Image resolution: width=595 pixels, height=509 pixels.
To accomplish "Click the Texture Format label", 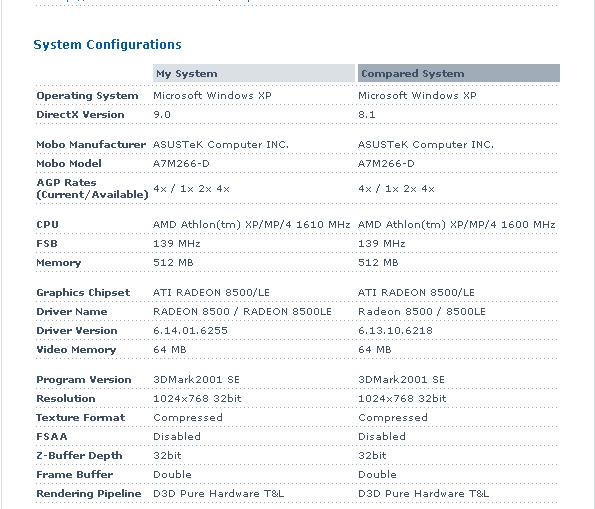I will click(80, 418).
